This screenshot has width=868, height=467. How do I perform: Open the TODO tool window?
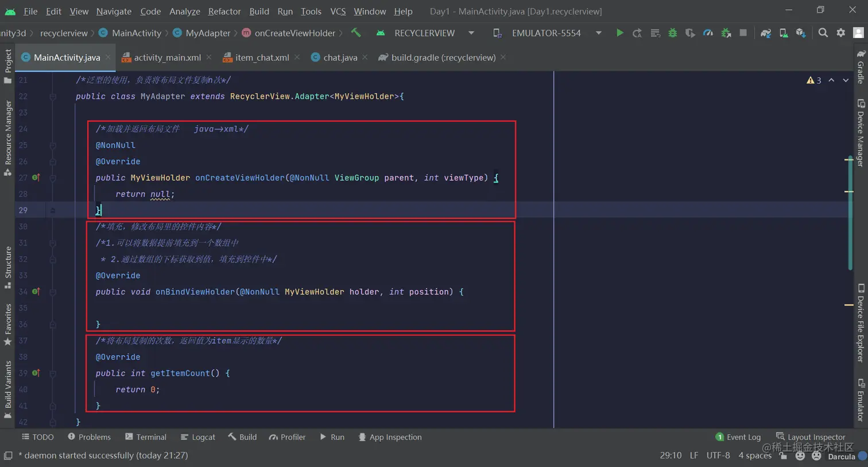[38, 437]
